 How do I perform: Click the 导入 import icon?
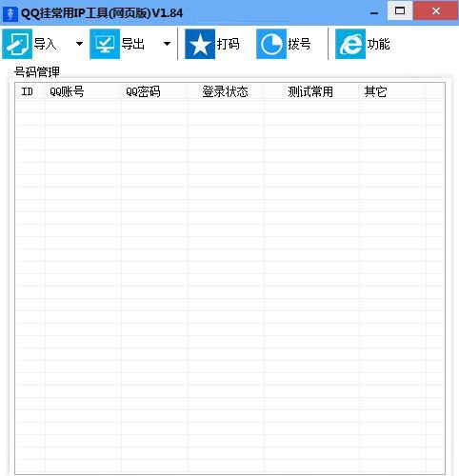(x=17, y=44)
